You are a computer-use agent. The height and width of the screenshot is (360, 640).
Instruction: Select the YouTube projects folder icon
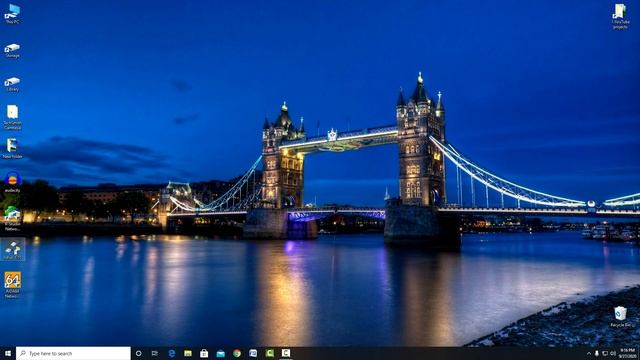click(x=620, y=16)
